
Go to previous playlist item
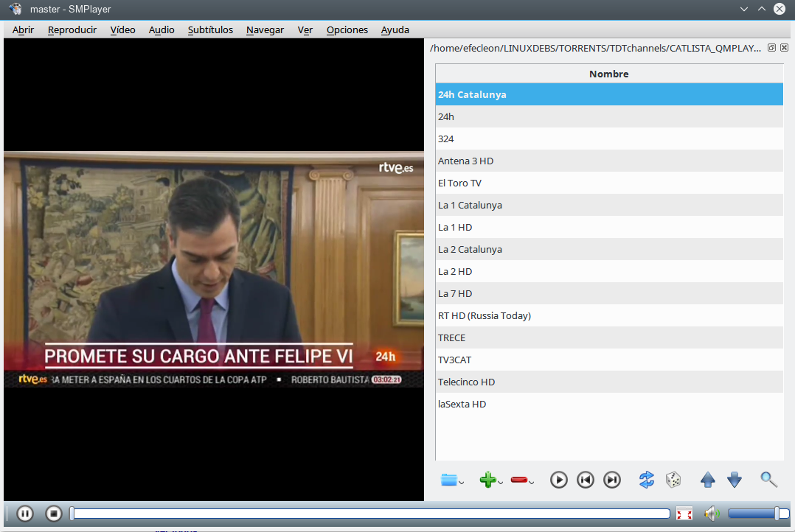click(586, 479)
